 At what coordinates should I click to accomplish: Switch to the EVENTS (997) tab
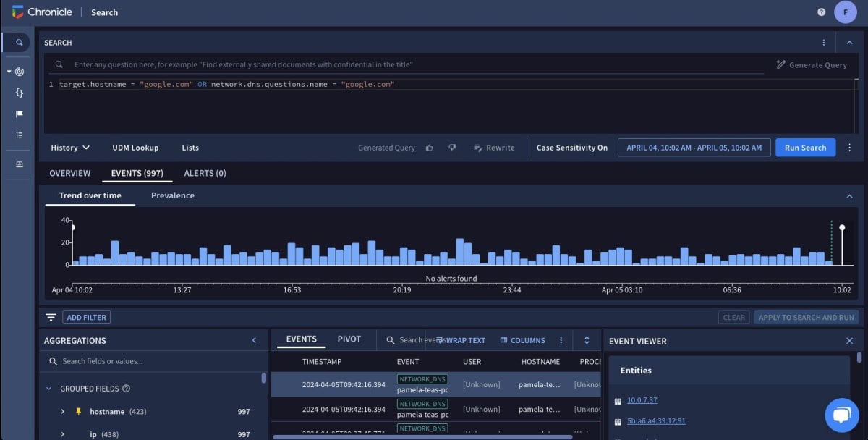point(137,173)
